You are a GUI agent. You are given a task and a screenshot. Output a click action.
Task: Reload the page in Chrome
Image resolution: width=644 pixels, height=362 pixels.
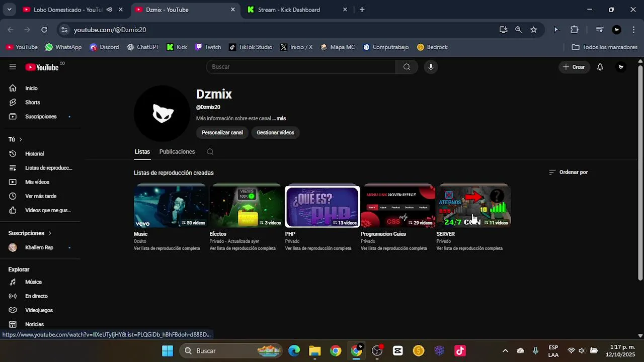click(44, 30)
